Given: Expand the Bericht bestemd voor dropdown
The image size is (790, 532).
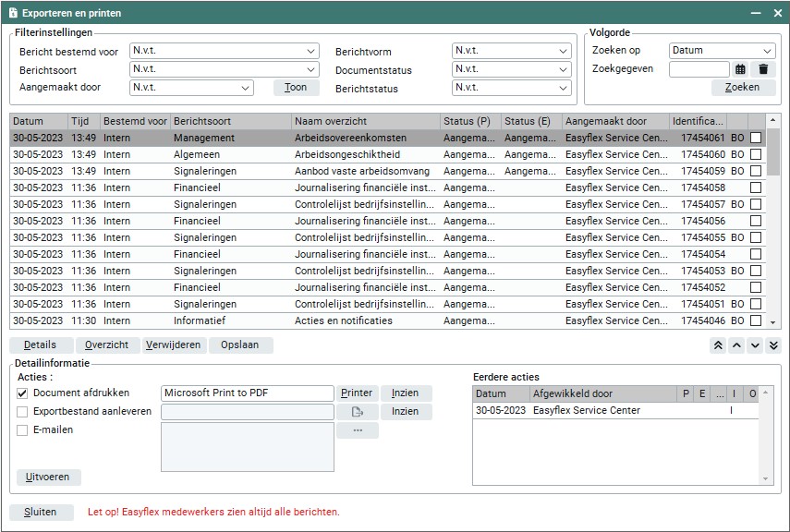Looking at the screenshot, I should pos(224,52).
